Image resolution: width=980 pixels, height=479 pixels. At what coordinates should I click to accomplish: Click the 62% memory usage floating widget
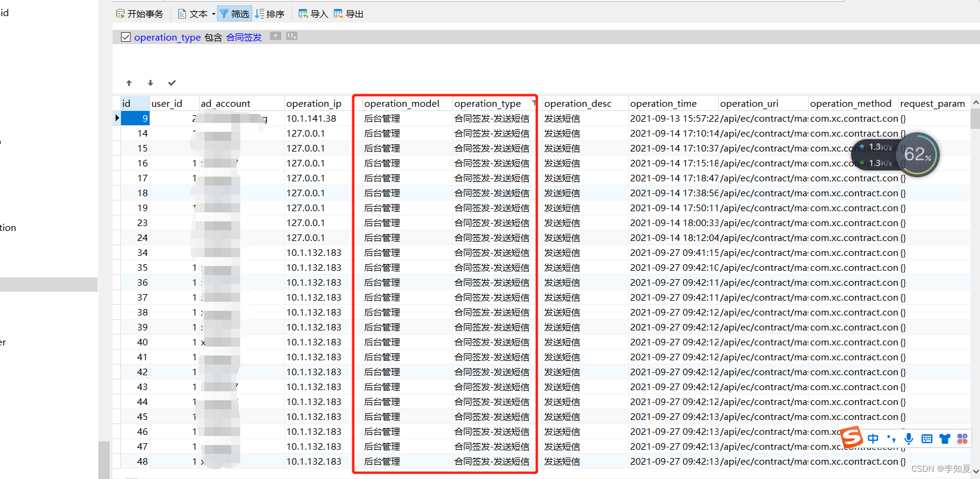pyautogui.click(x=917, y=154)
